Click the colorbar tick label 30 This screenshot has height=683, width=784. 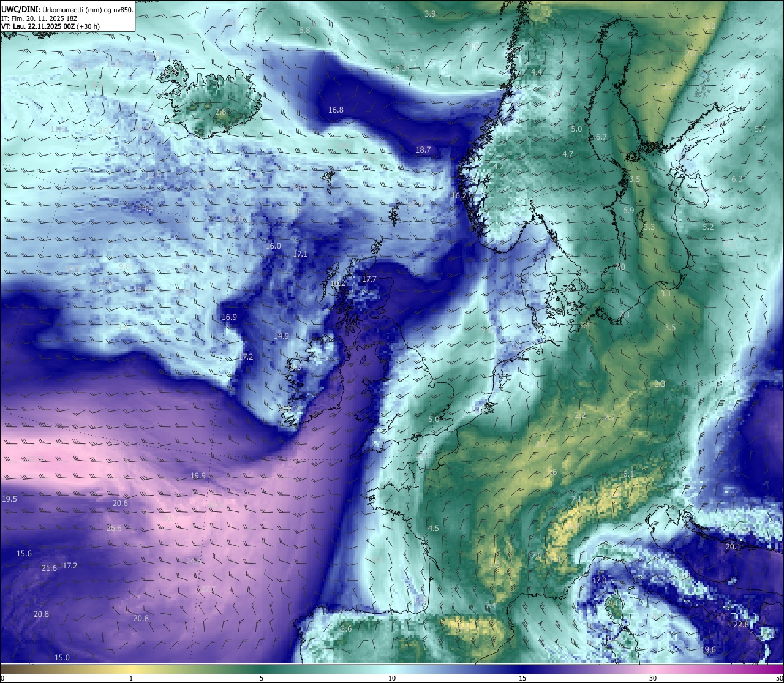[653, 678]
